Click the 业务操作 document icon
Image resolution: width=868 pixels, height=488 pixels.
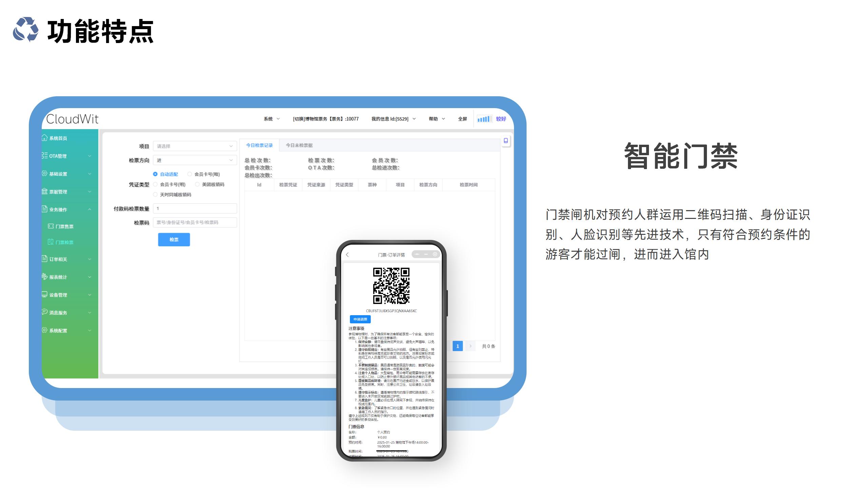44,209
